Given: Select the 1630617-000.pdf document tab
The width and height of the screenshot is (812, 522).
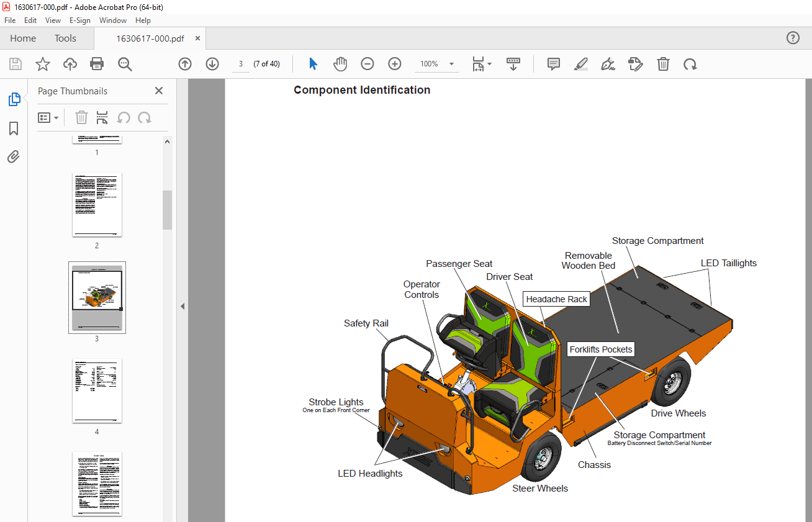Looking at the screenshot, I should [150, 38].
